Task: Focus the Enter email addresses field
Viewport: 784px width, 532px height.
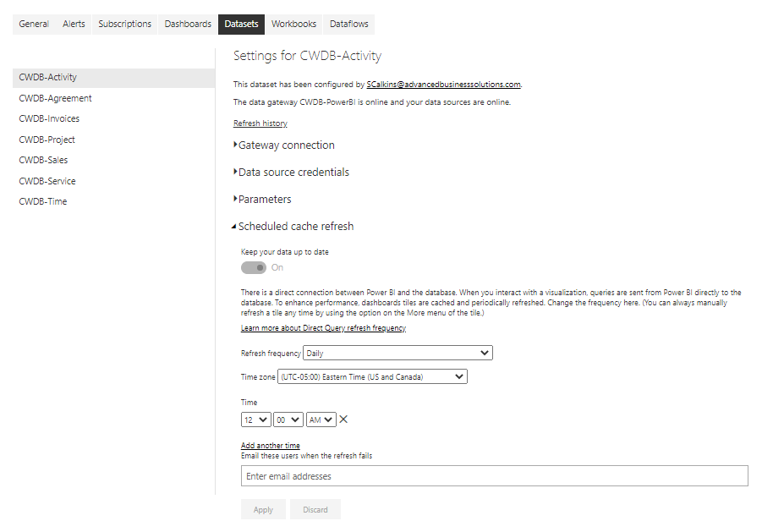Action: click(495, 476)
